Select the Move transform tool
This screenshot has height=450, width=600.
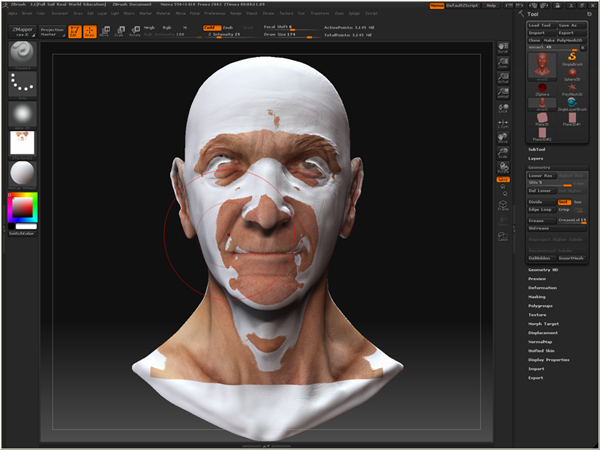pyautogui.click(x=105, y=32)
